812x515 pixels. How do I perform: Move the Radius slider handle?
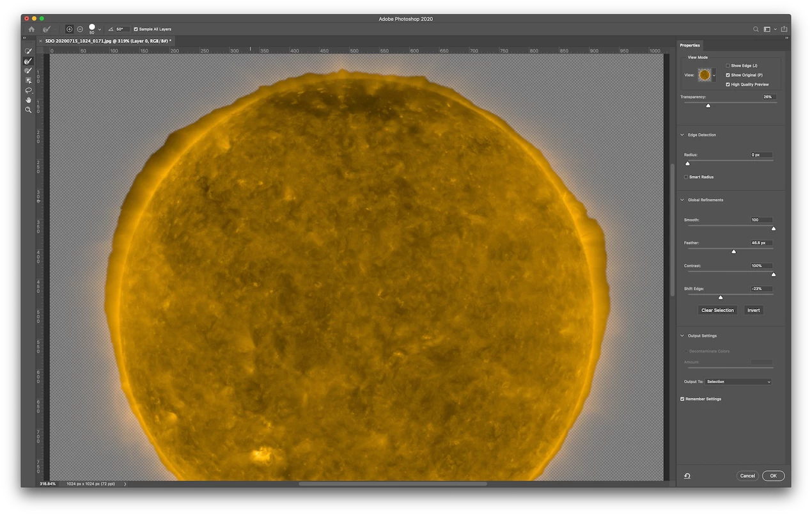[x=687, y=164]
